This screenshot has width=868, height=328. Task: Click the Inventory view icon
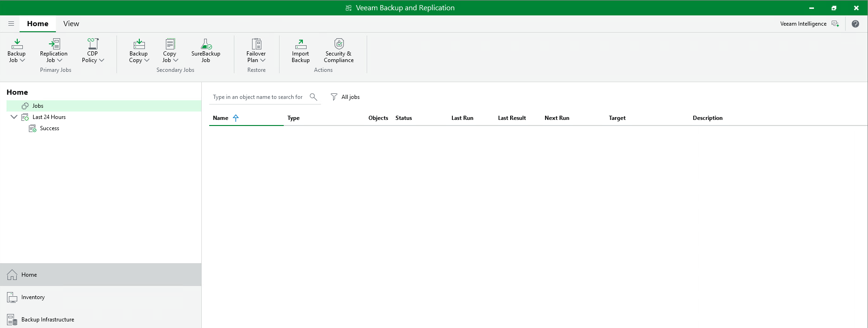coord(12,297)
